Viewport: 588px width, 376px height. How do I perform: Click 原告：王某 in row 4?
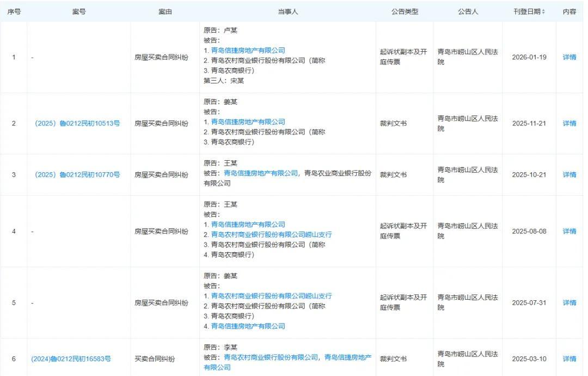click(x=220, y=204)
